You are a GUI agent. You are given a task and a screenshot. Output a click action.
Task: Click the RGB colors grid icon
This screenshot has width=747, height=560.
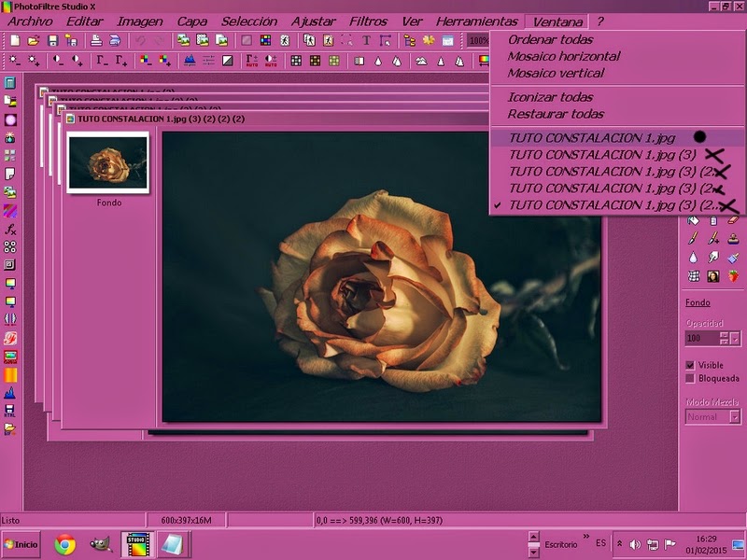(x=265, y=41)
